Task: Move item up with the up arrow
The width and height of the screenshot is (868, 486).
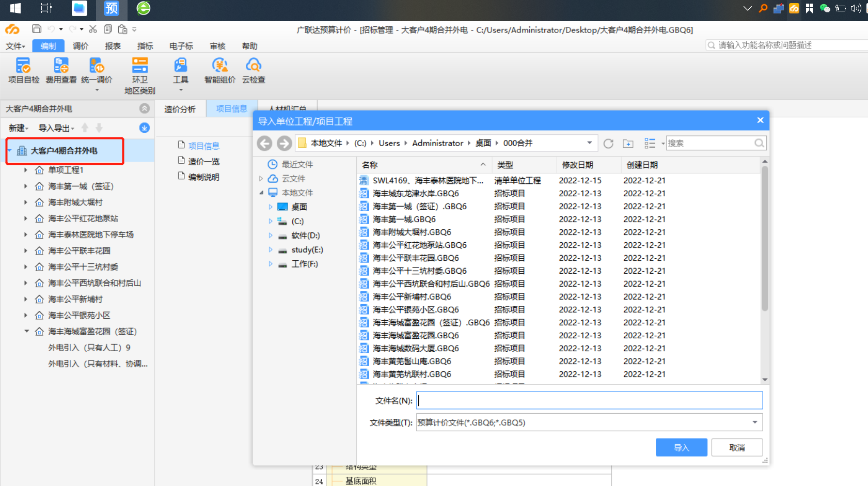Action: (x=85, y=128)
